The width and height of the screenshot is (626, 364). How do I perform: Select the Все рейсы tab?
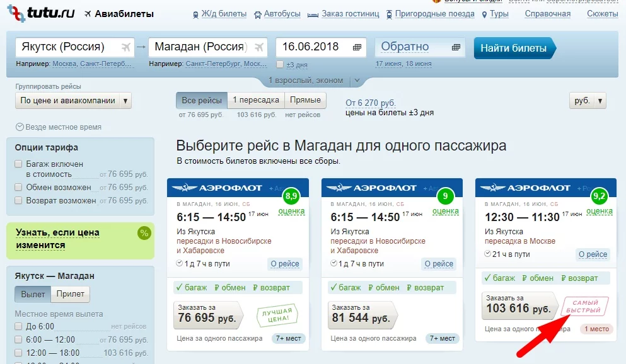[x=202, y=101]
